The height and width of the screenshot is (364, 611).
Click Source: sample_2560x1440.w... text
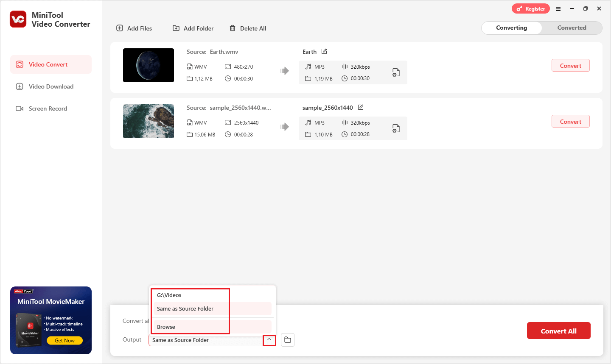[x=229, y=108]
